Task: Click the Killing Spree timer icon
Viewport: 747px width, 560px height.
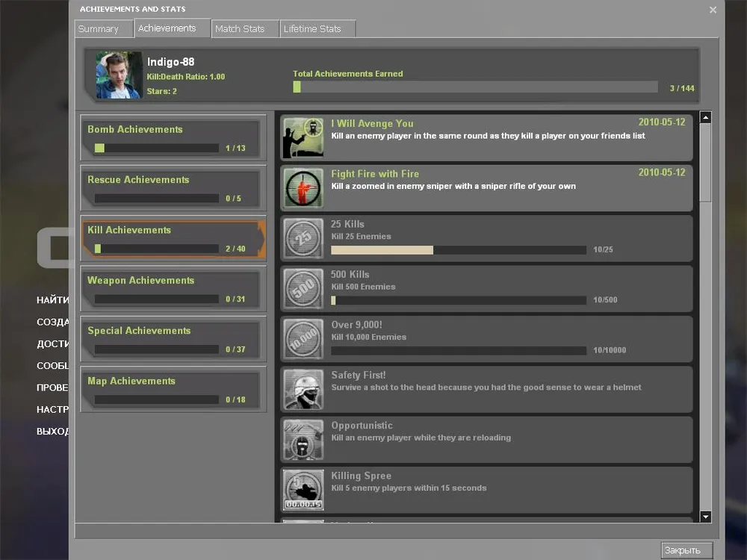Action: [303, 490]
